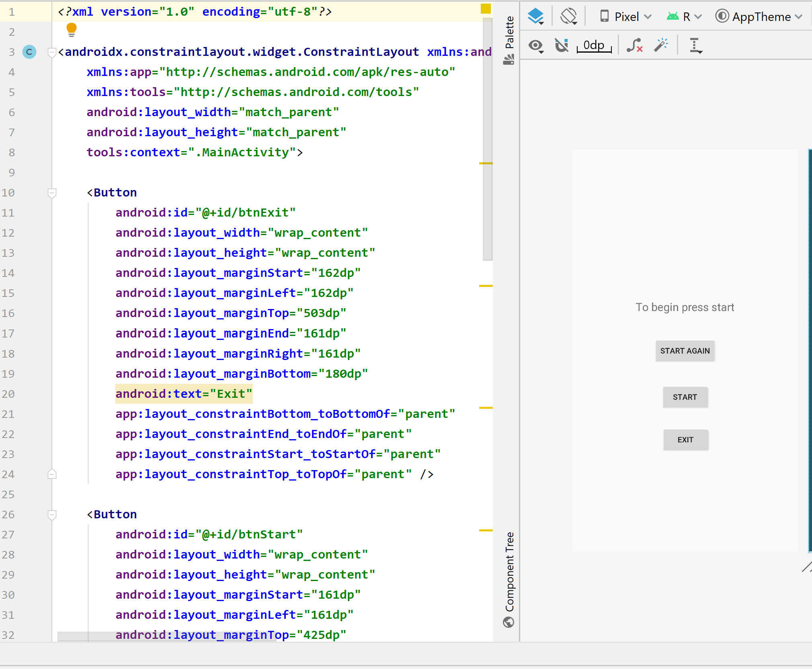Click the START AGAIN button in preview
The width and height of the screenshot is (812, 669).
[685, 351]
